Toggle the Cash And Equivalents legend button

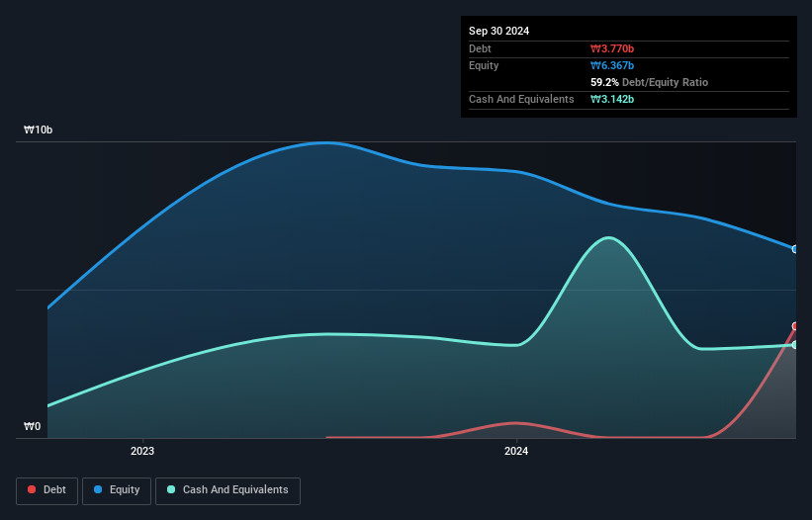(227, 490)
